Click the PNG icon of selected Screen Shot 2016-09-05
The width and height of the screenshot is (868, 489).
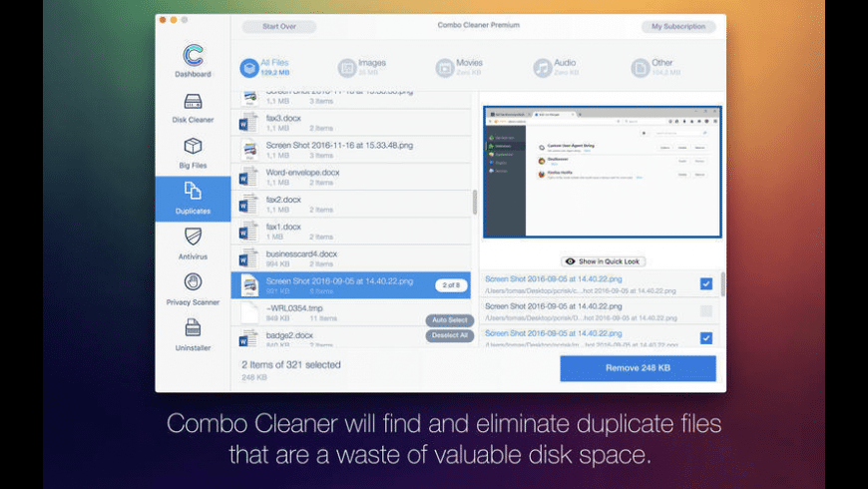[x=249, y=285]
